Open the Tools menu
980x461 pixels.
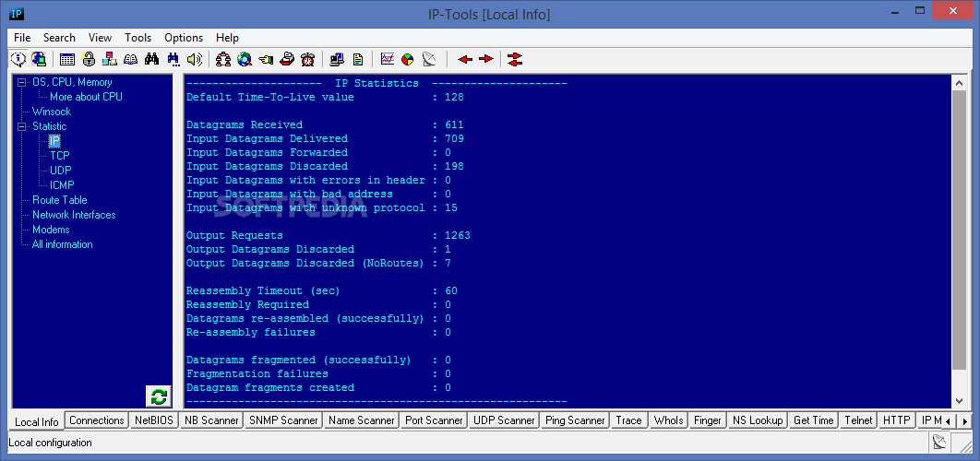pos(138,38)
